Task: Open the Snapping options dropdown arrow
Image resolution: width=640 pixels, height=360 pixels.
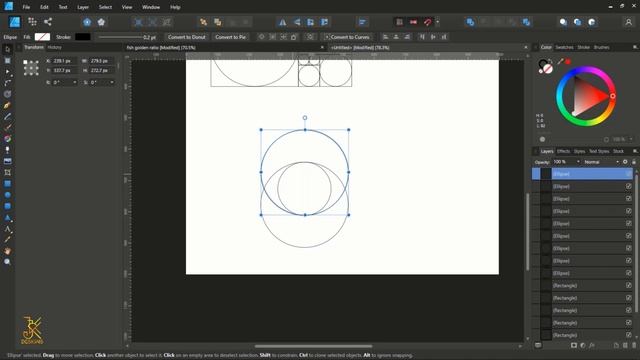Action: point(438,22)
